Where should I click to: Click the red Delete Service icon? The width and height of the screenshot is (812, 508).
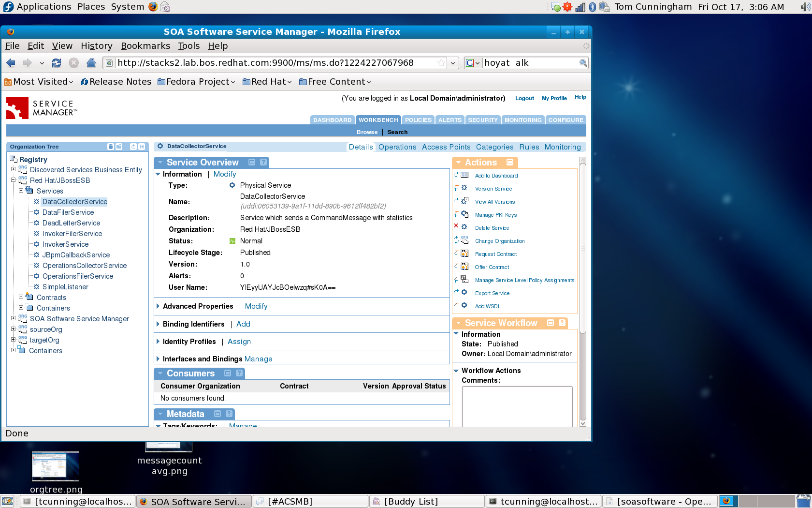[x=456, y=226]
